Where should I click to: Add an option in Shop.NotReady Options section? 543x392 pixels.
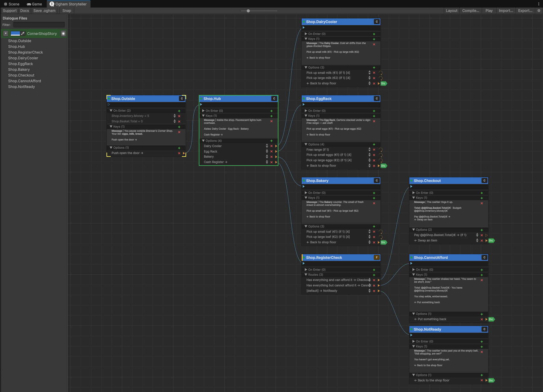[482, 375]
